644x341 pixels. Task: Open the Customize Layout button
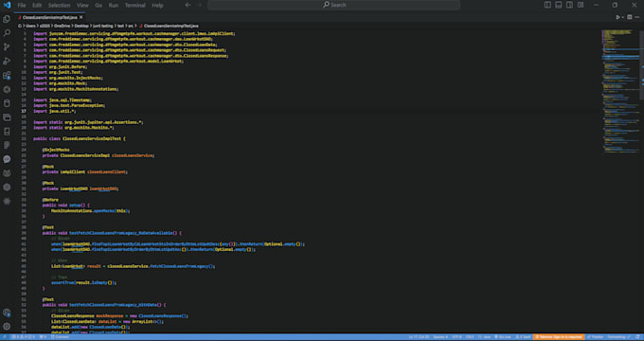(581, 5)
